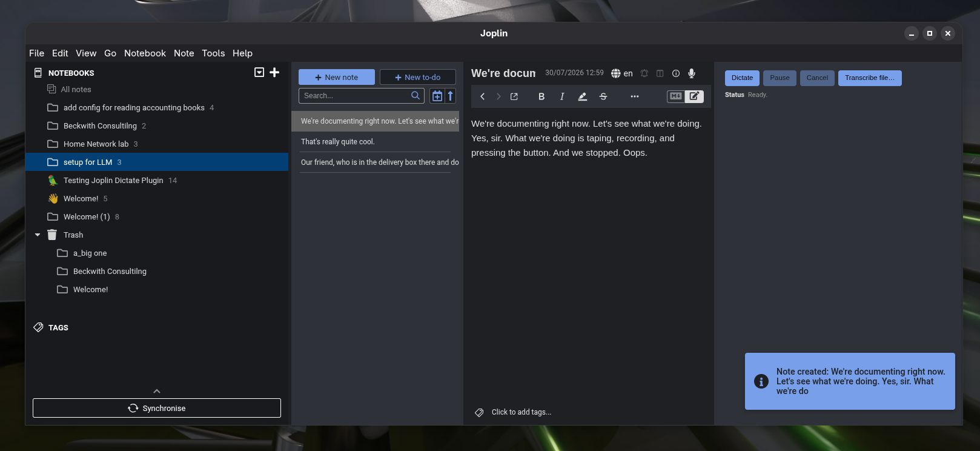
Task: Open the Go menu
Action: pyautogui.click(x=110, y=53)
